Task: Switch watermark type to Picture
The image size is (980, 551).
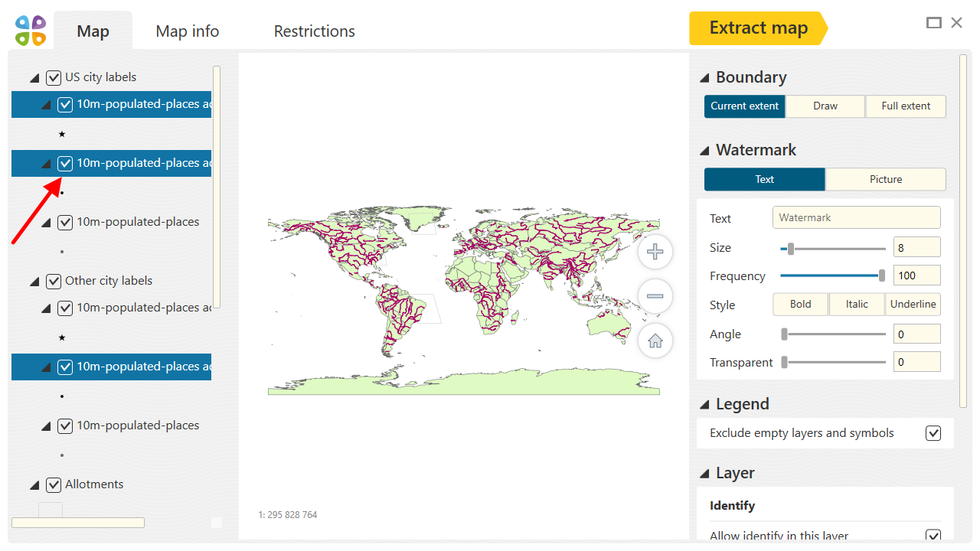Action: click(886, 179)
